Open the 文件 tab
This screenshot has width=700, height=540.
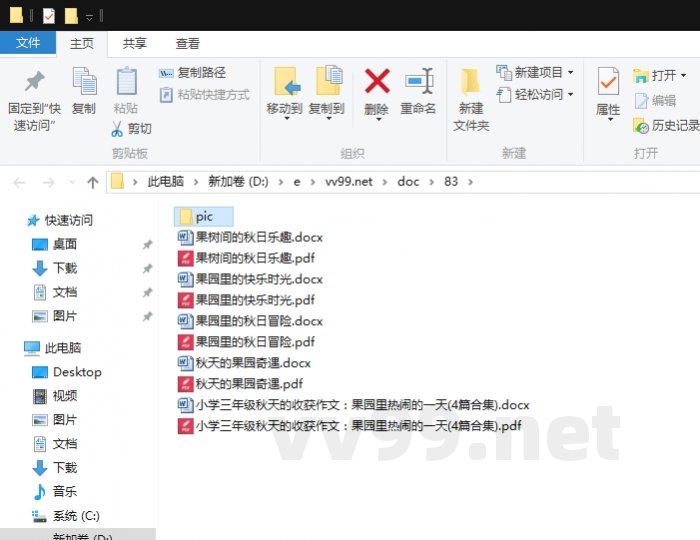(28, 43)
